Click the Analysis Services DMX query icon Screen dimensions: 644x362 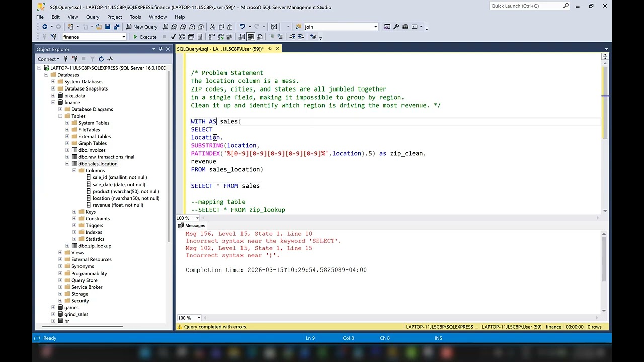tap(183, 27)
